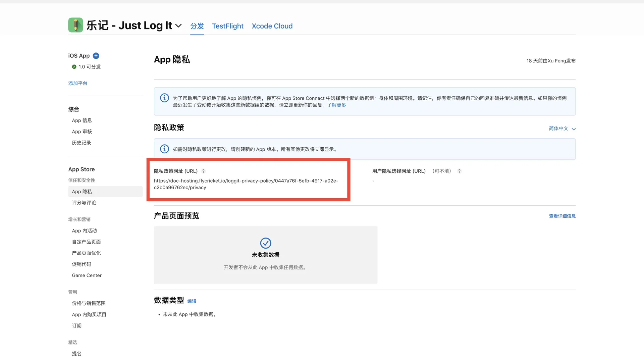Click 编辑 next to 数据类型
This screenshot has height=357, width=644.
(x=192, y=301)
